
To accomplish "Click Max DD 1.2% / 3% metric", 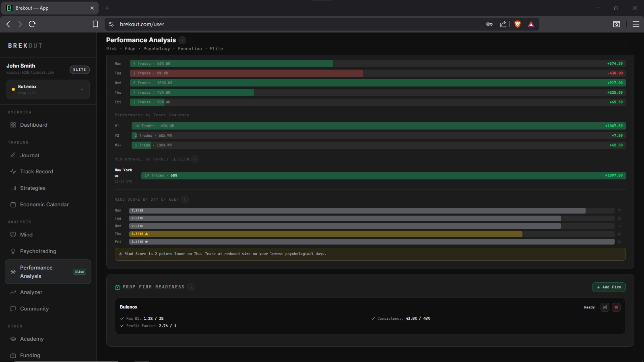I will 142,319.
